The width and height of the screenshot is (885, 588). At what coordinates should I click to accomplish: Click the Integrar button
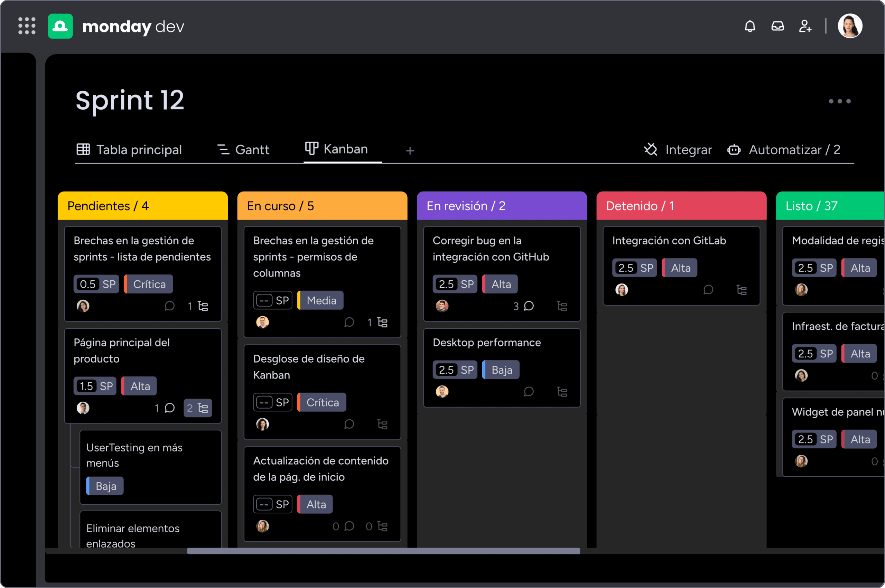click(678, 150)
